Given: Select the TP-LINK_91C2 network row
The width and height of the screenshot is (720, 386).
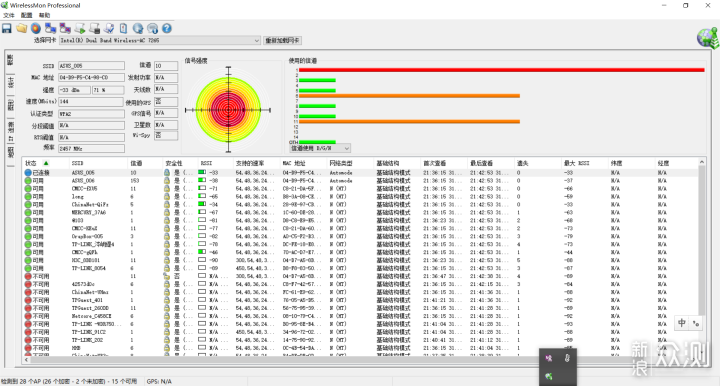Looking at the screenshot, I should point(360,332).
